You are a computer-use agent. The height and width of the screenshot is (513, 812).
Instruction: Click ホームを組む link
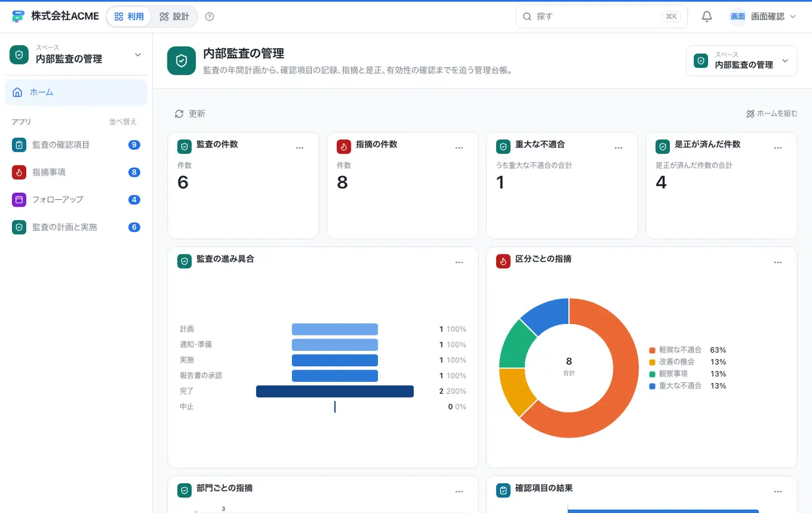pos(772,114)
